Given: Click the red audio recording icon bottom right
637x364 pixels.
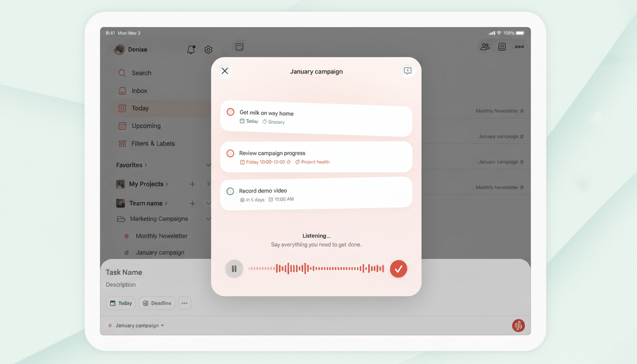Looking at the screenshot, I should [518, 325].
